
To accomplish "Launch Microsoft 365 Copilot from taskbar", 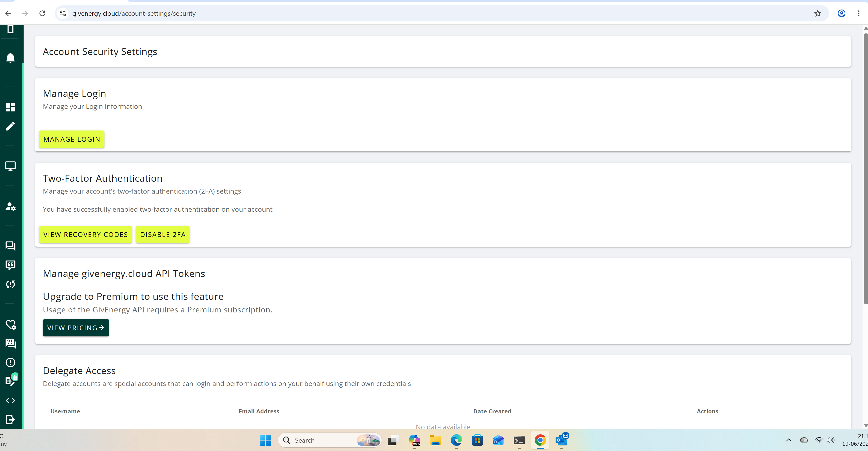I will [x=414, y=440].
